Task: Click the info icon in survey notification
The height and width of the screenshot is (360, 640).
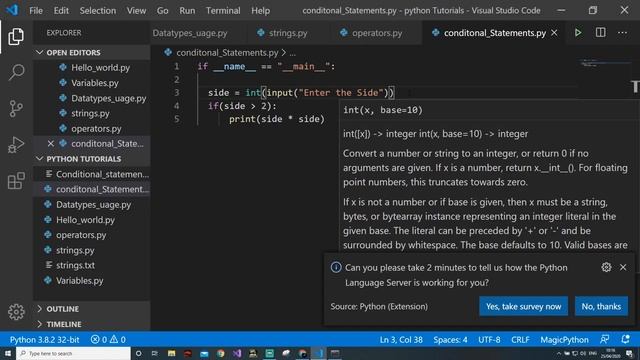Action: point(336,267)
